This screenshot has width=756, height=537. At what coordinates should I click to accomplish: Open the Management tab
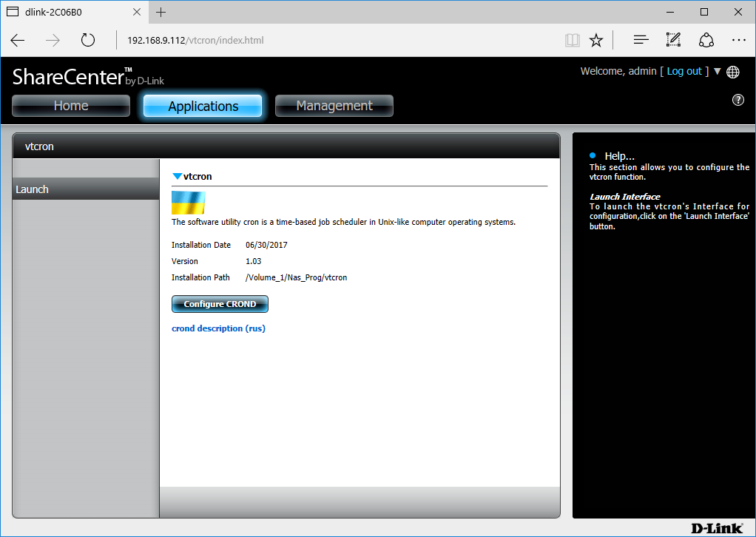[x=334, y=106]
